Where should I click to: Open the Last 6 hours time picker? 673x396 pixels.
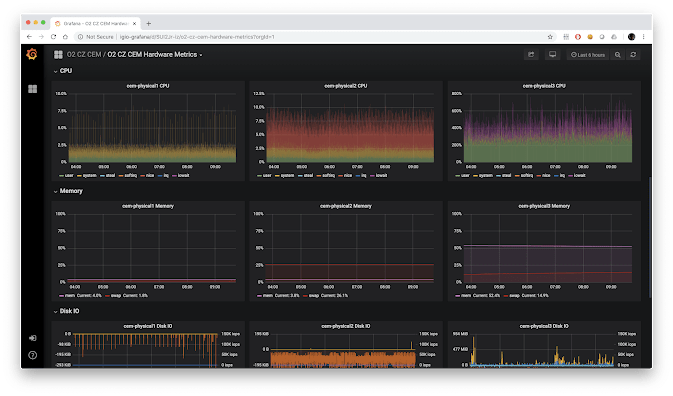coord(588,55)
